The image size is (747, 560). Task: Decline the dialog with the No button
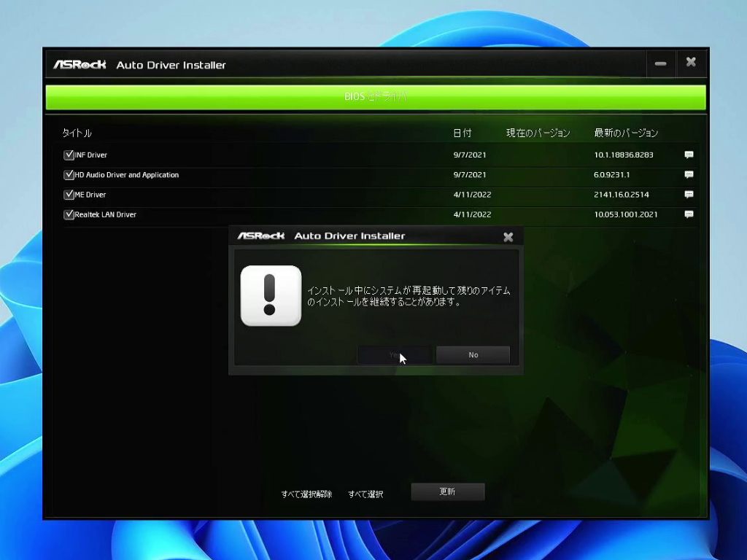tap(473, 355)
